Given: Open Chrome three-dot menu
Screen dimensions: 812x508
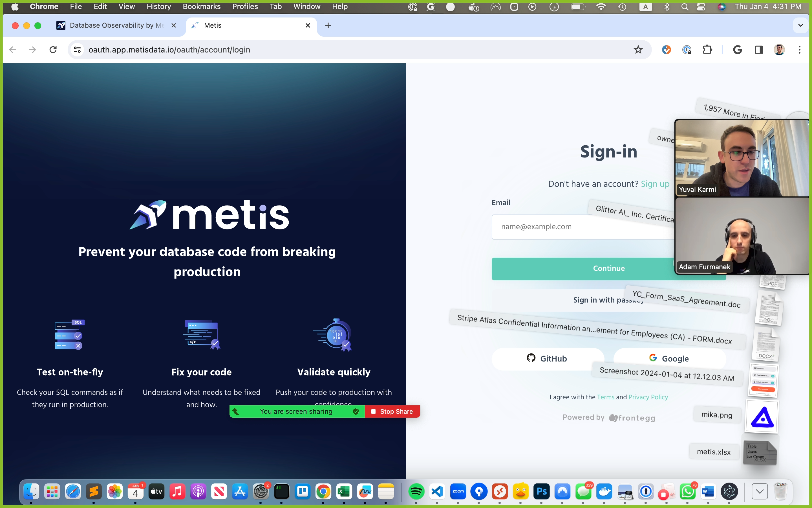Looking at the screenshot, I should 800,50.
